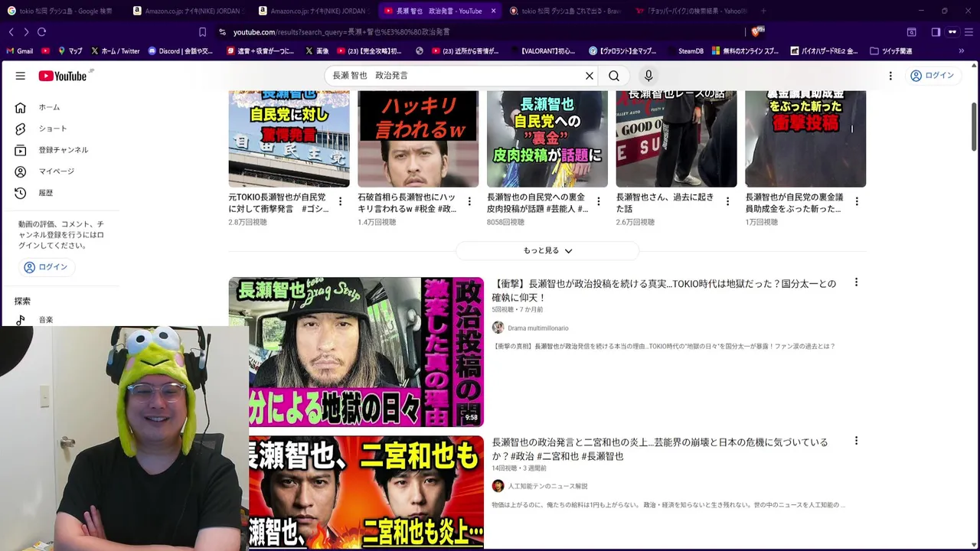Play the ハッキリ言われるw short thumbnail
Image resolution: width=980 pixels, height=551 pixels.
[418, 139]
